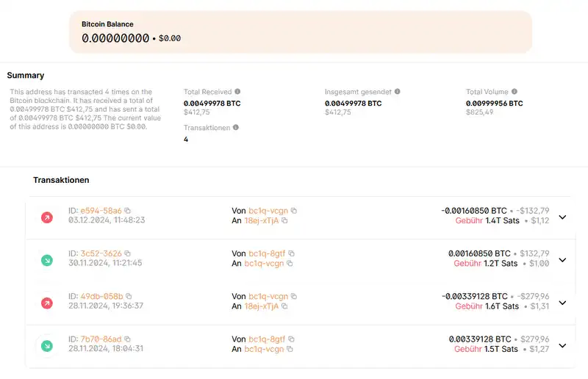Expand transaction 3c52-3626 details
Viewport: 588px width, 379px height.
point(562,260)
